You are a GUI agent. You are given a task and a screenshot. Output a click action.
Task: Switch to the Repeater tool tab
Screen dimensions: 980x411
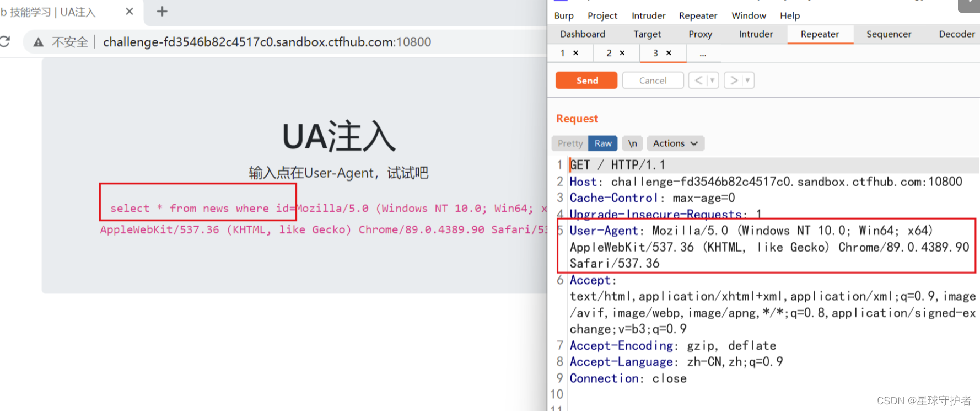[x=820, y=34]
